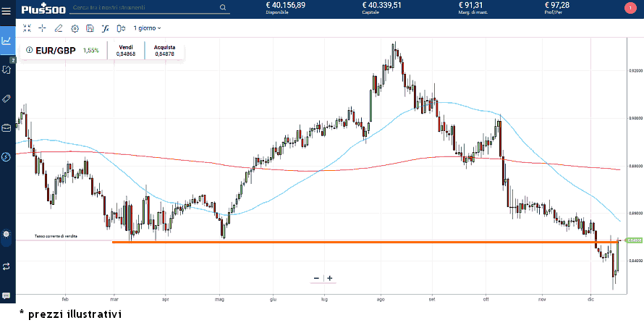
Task: Open the chat support icon in sidebar
Action: pos(7,296)
